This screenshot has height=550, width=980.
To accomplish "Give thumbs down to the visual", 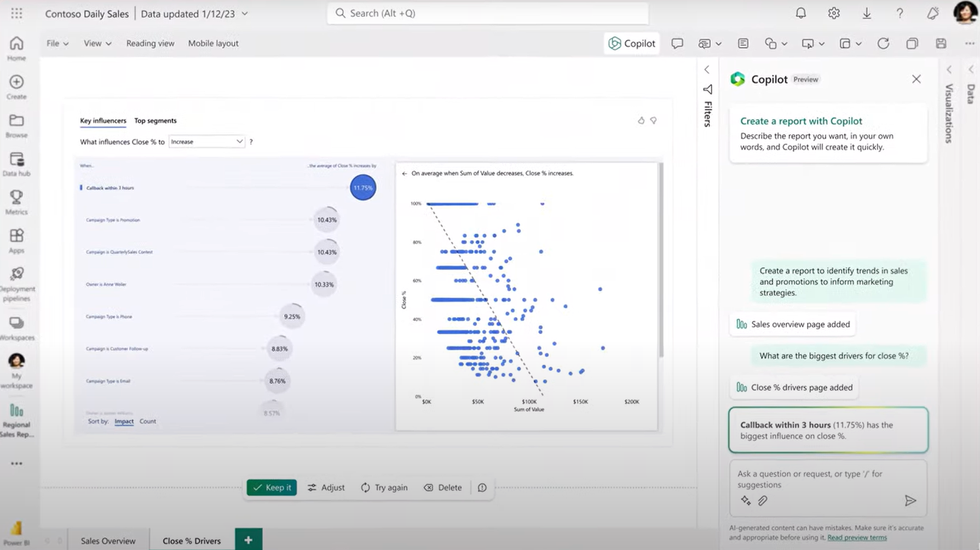I will click(654, 120).
